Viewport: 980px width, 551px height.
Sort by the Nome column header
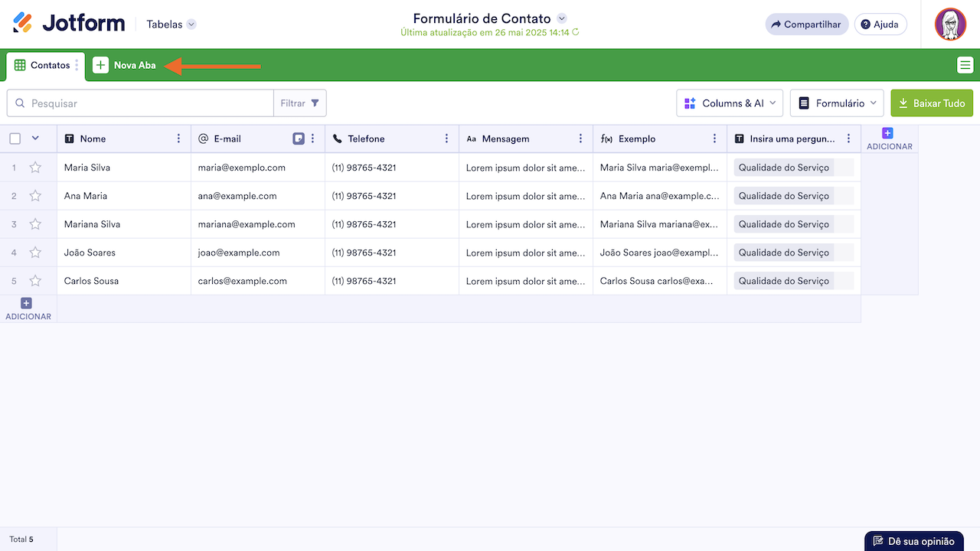[x=124, y=139]
